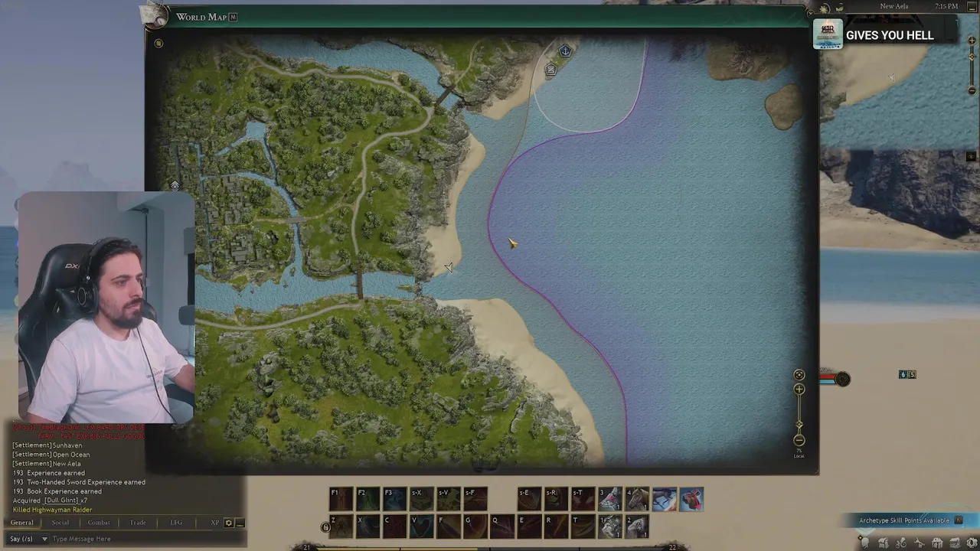Click the Acquired [Dull Glint] x7 chat line

tap(50, 500)
